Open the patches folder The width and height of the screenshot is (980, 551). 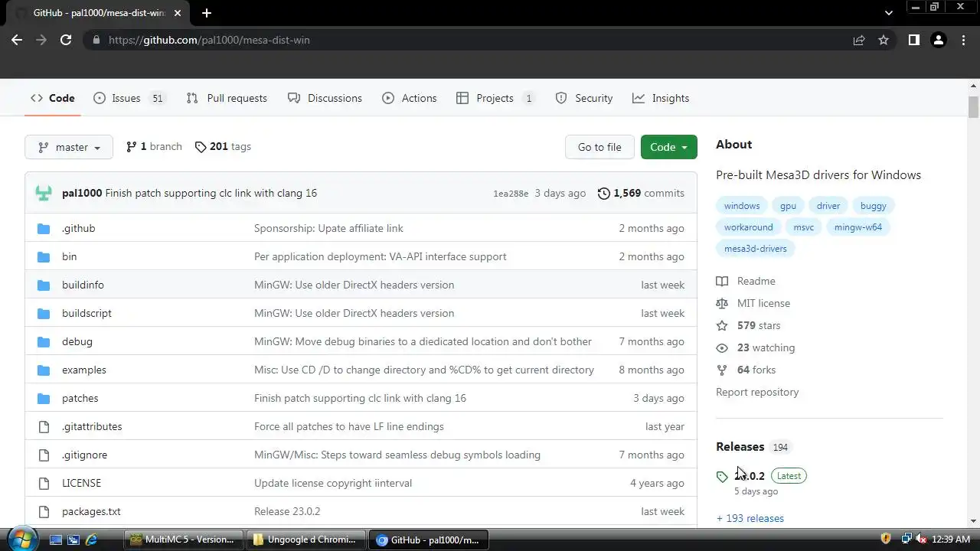(80, 398)
